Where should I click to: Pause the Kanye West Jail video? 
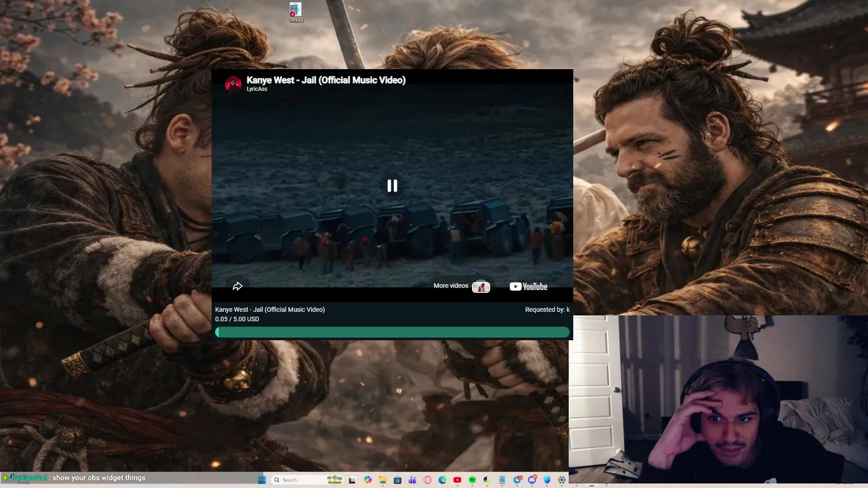coord(392,186)
